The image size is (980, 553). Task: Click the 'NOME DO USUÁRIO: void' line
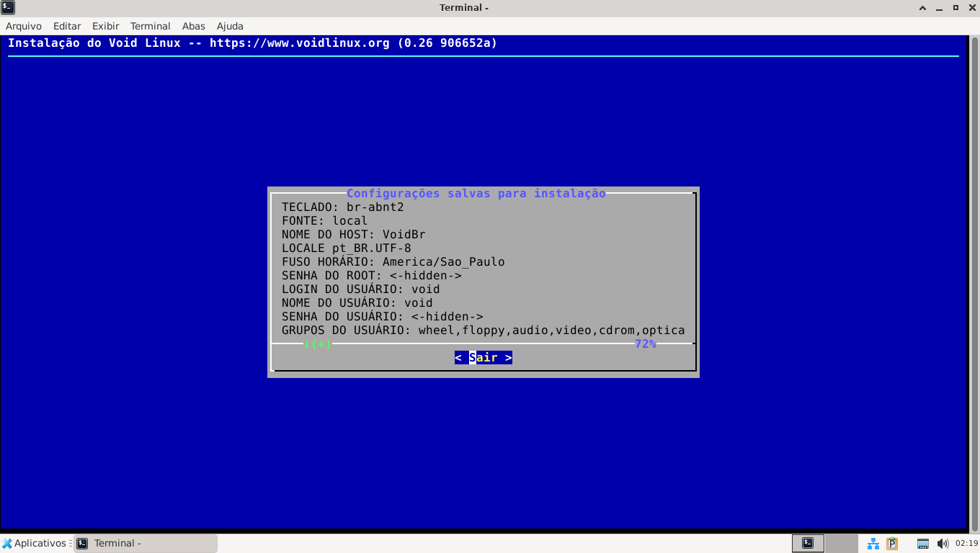tap(357, 303)
